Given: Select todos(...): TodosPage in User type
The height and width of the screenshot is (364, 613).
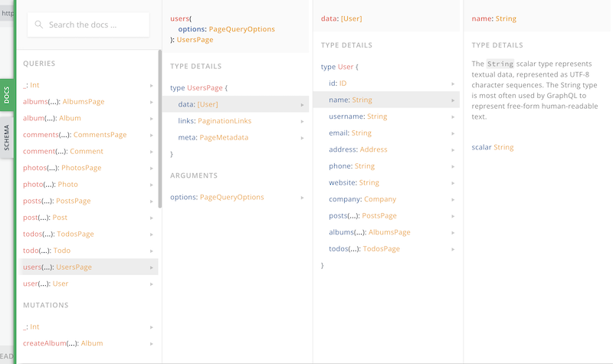Looking at the screenshot, I should tap(364, 248).
